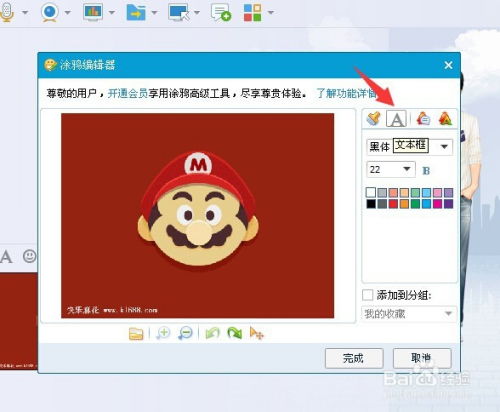This screenshot has height=412, width=500.
Task: Select the orange pointer move tool
Action: click(256, 333)
